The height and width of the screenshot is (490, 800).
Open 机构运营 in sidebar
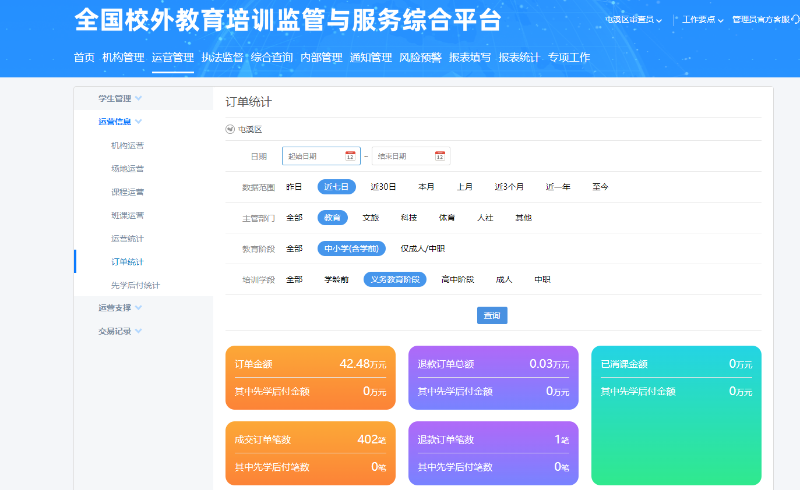coord(127,145)
